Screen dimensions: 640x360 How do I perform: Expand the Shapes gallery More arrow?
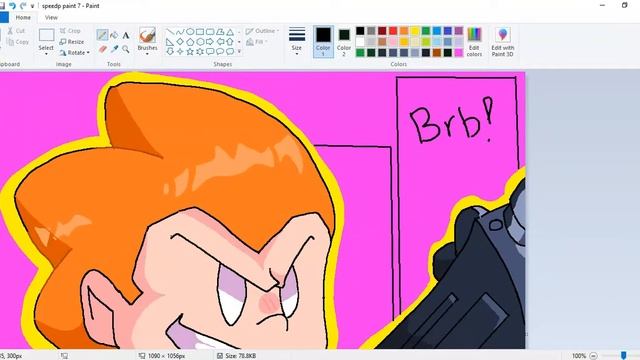tap(239, 51)
